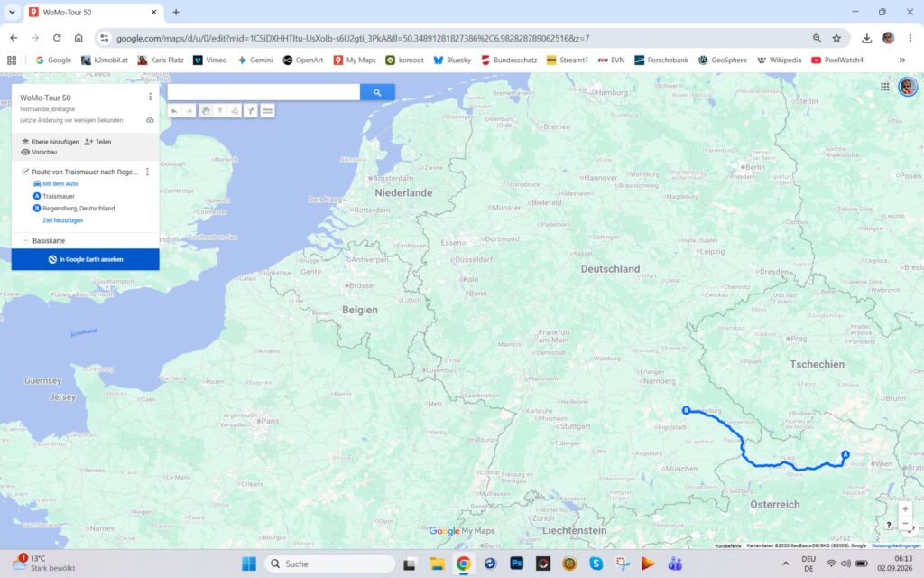Focus the map search input field
The height and width of the screenshot is (578, 924).
[263, 92]
